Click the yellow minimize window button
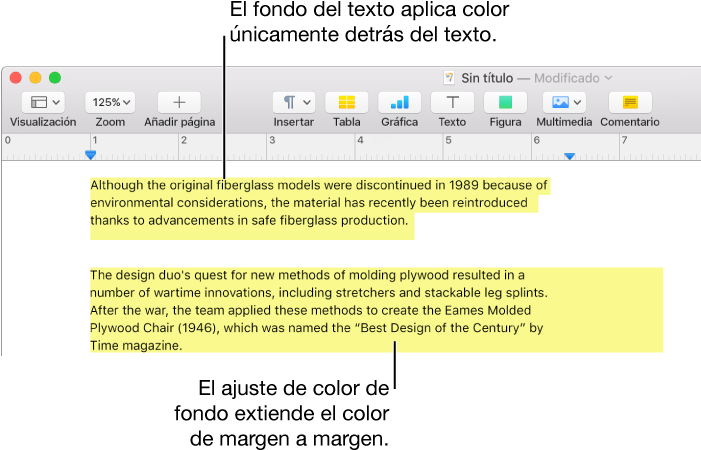Image resolution: width=701 pixels, height=450 pixels. (35, 78)
